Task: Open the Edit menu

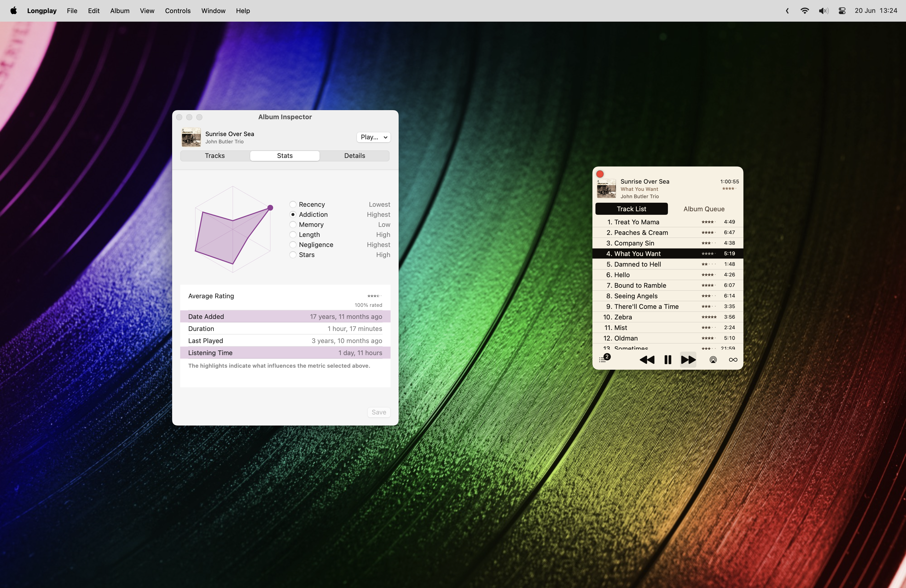Action: click(94, 11)
